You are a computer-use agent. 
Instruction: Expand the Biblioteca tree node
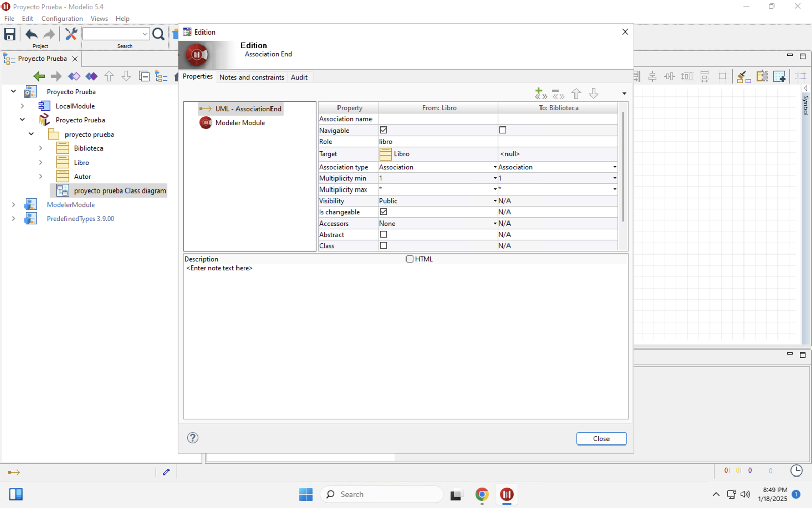click(x=41, y=148)
